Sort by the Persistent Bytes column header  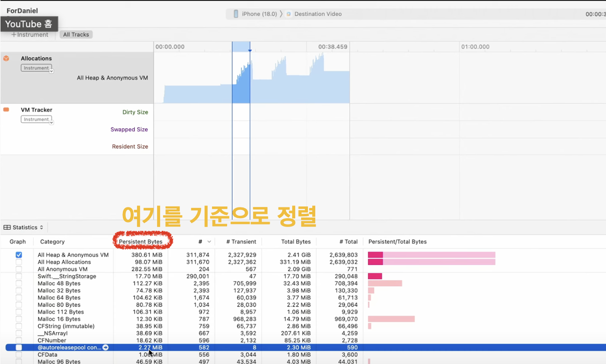click(140, 242)
